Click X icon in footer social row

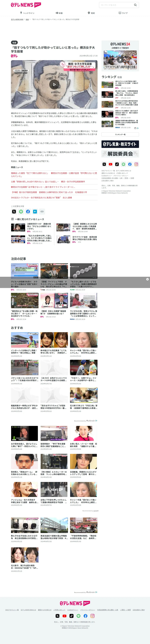point(57,616)
